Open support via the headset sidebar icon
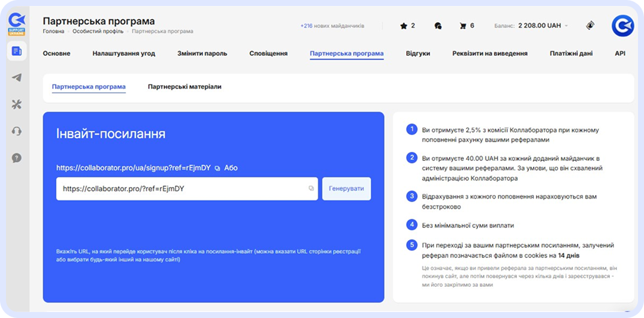This screenshot has width=644, height=318. [17, 131]
